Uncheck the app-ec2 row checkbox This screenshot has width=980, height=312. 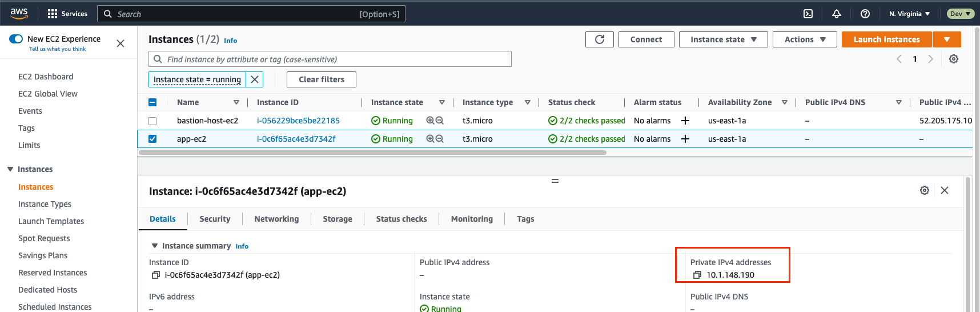click(x=152, y=139)
